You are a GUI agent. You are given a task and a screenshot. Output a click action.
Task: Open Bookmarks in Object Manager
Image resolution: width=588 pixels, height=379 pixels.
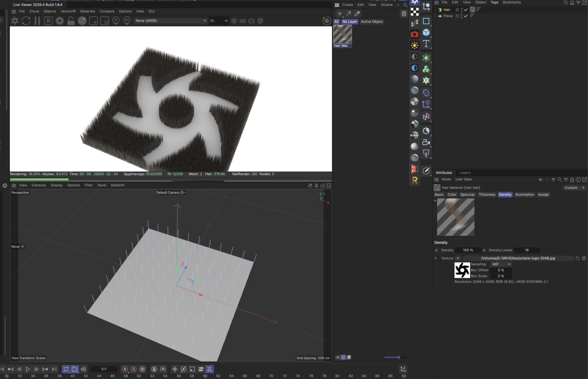[x=512, y=2]
